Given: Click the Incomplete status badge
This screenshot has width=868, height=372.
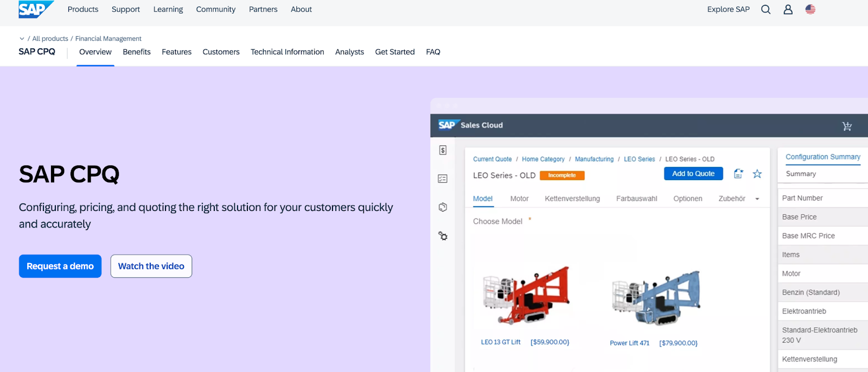Looking at the screenshot, I should 562,176.
